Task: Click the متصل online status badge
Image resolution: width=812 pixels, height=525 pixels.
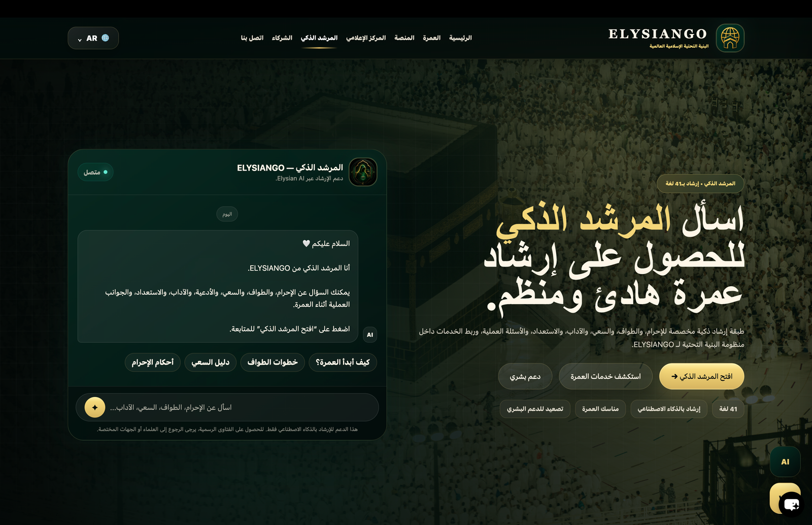Action: (95, 172)
